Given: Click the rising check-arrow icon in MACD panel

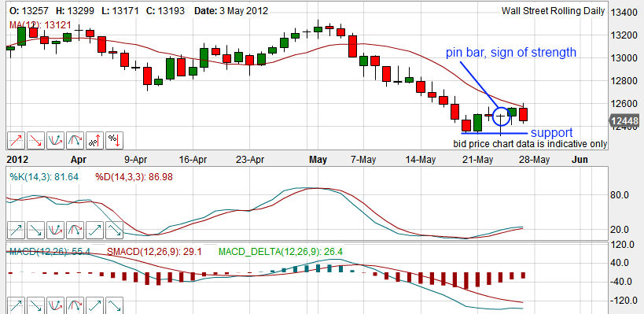Looking at the screenshot, I should click(95, 306).
